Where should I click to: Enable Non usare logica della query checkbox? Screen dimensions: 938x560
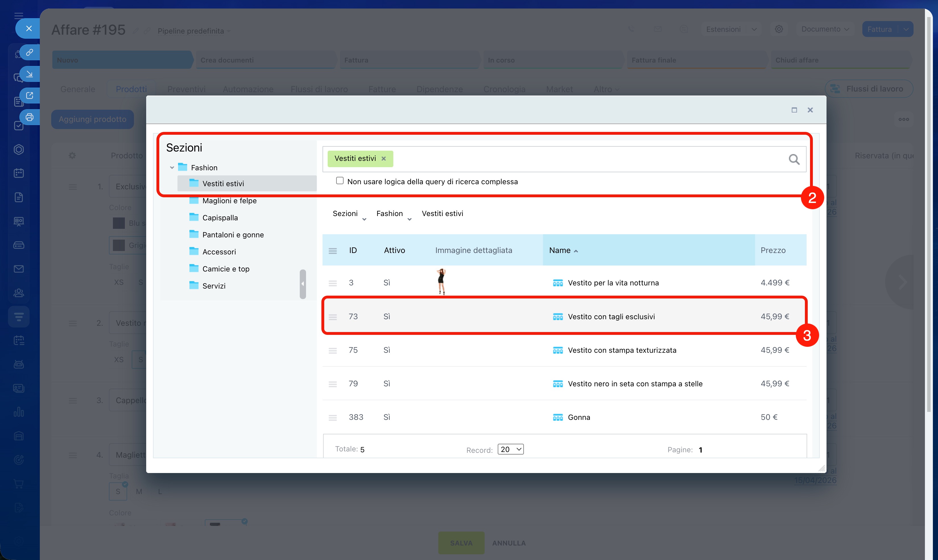(x=340, y=181)
